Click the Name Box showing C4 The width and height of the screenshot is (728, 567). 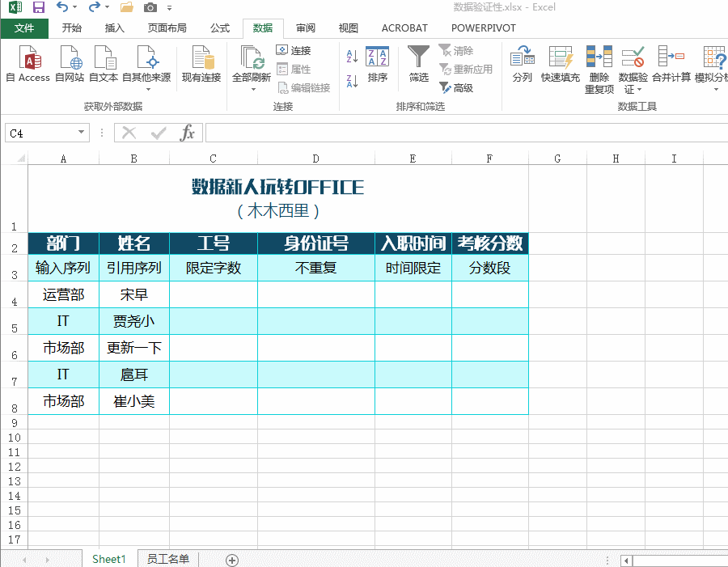click(x=41, y=133)
